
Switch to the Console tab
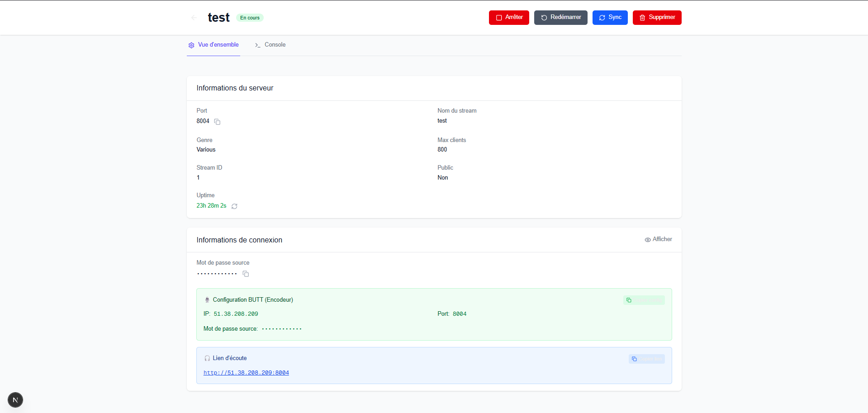[270, 45]
